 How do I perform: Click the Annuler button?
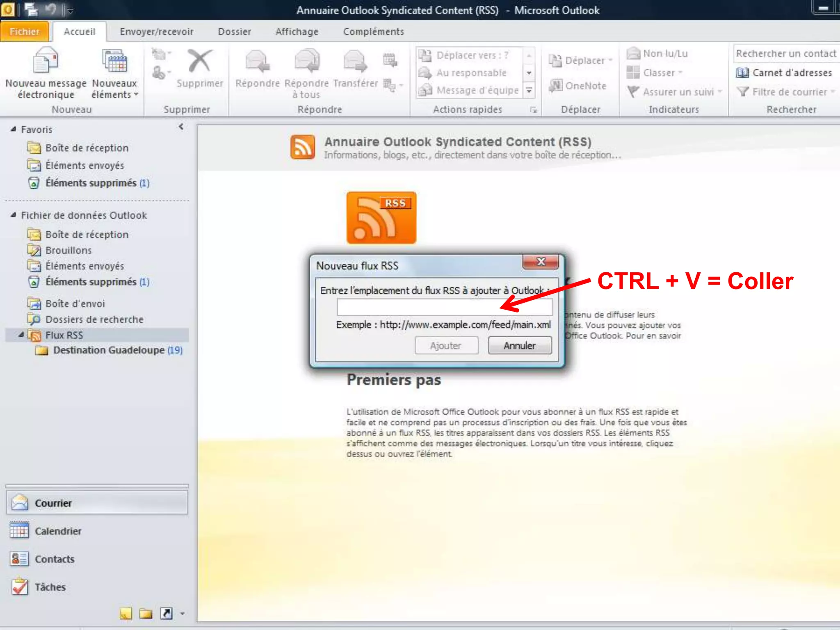coord(520,345)
